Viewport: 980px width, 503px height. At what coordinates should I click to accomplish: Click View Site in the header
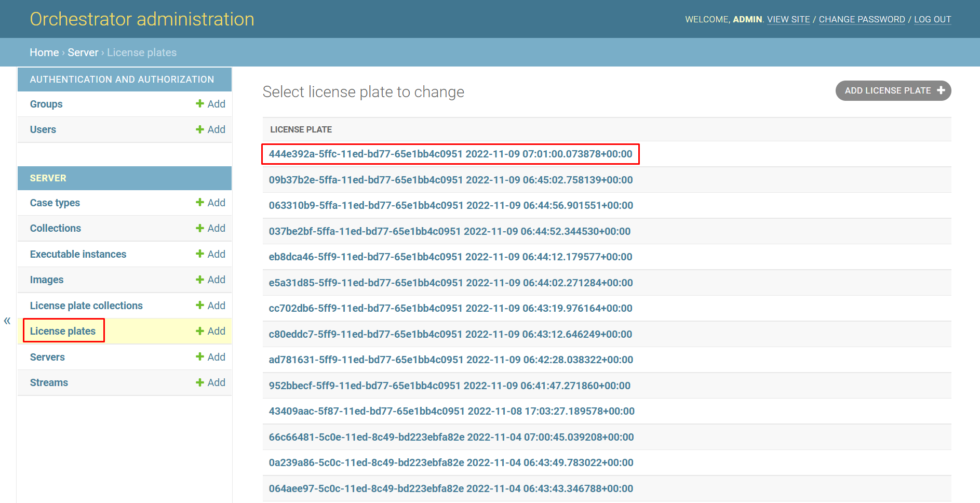(788, 19)
